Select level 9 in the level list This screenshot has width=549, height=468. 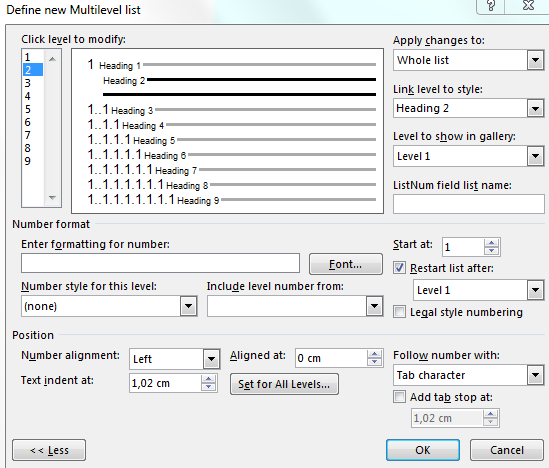(33, 161)
